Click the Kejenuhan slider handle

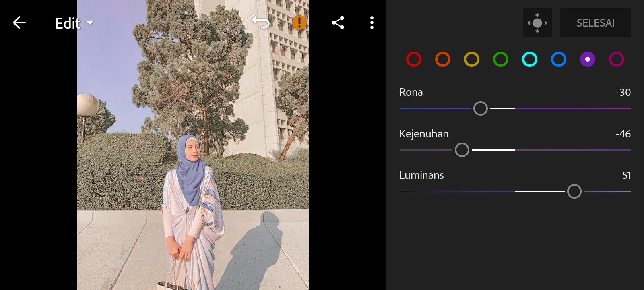tap(462, 150)
